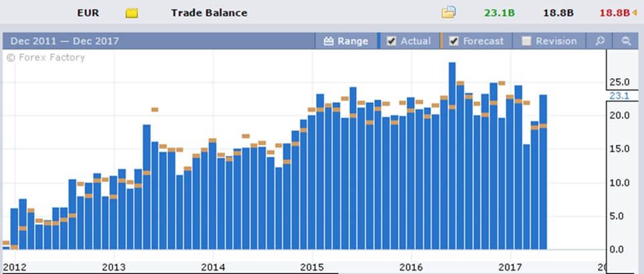
Task: Zoom out of the chart
Action: (627, 41)
